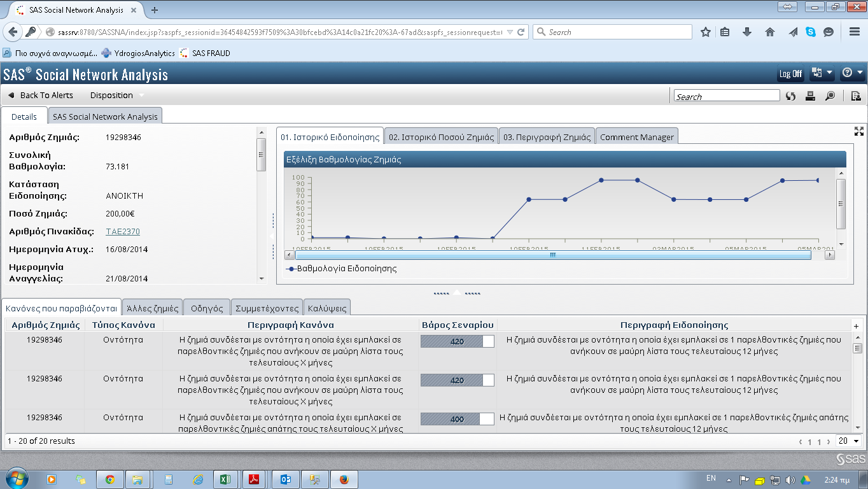Maximize the chart panel with the expand icon
The width and height of the screenshot is (868, 489).
[859, 131]
